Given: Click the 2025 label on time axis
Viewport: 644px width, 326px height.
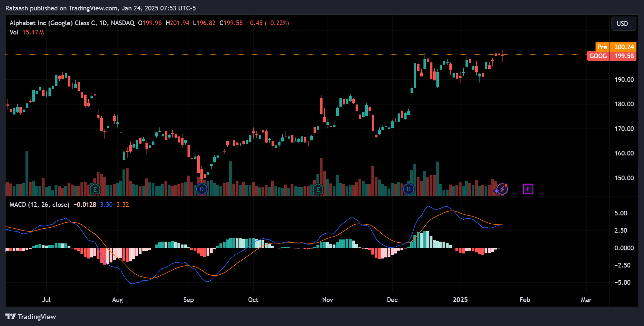Looking at the screenshot, I should pyautogui.click(x=460, y=300).
